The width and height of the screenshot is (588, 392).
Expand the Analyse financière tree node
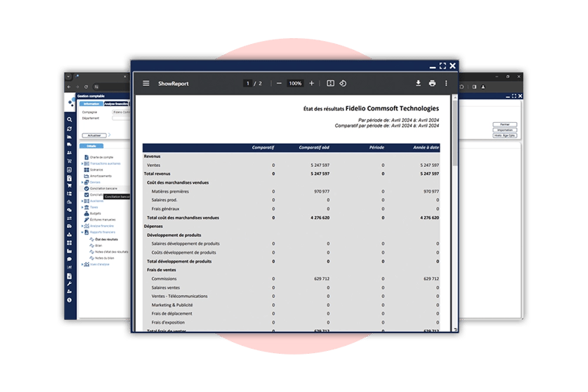coord(82,226)
